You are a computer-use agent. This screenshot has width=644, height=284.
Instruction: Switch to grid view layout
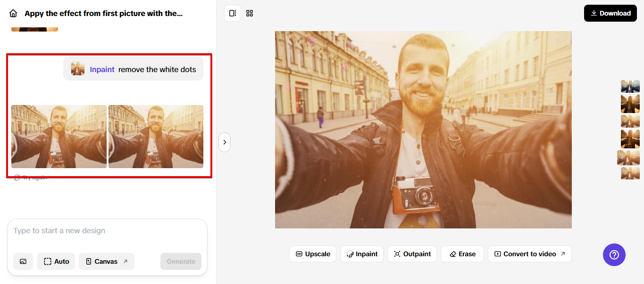(250, 13)
